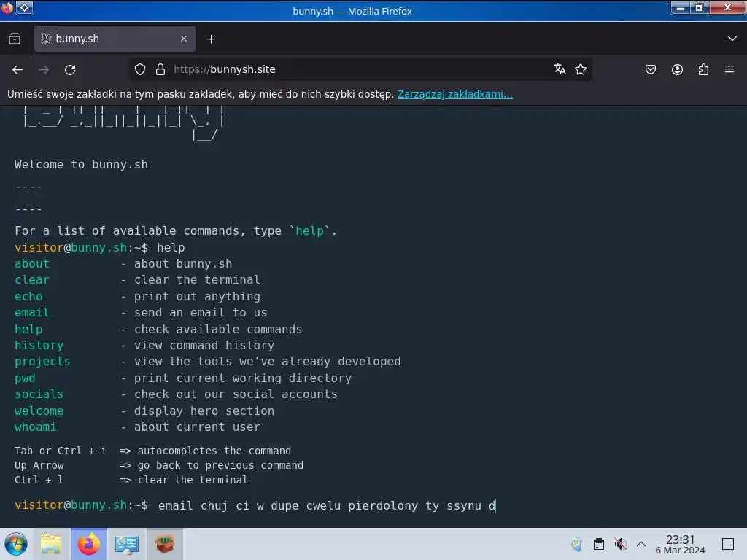Open the clock showing 23:31
Image resolution: width=747 pixels, height=560 pixels.
tap(681, 544)
